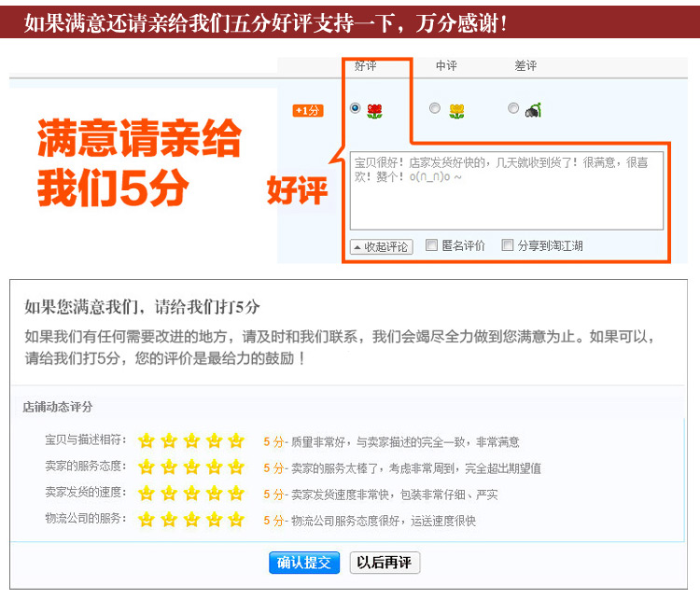
Task: Set 物流公司的服务 rating to five stars
Action: point(236,520)
